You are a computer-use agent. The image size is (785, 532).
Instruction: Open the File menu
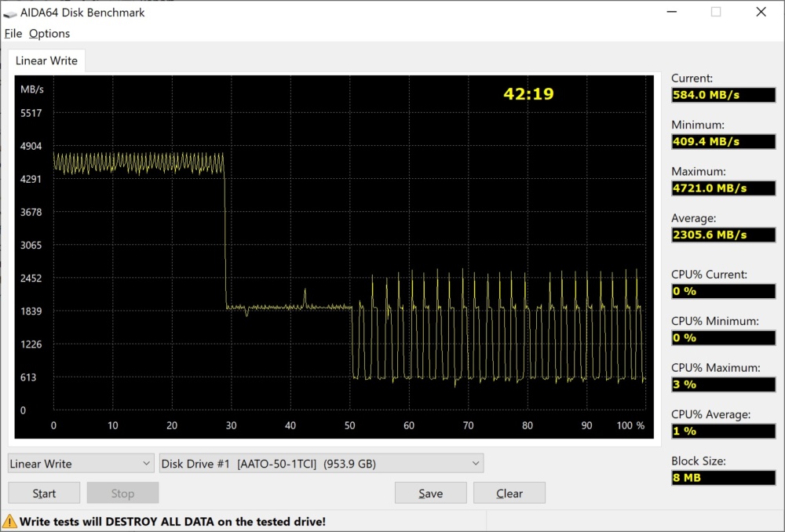13,34
